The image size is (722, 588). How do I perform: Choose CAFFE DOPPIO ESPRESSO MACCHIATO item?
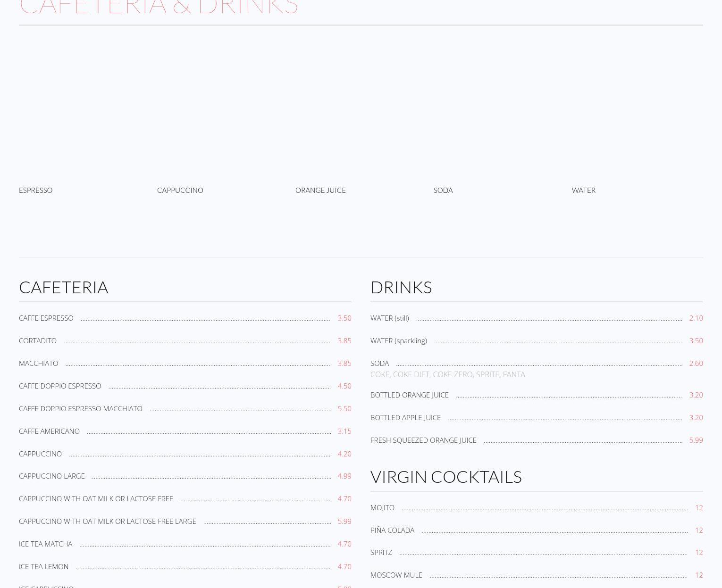(80, 408)
